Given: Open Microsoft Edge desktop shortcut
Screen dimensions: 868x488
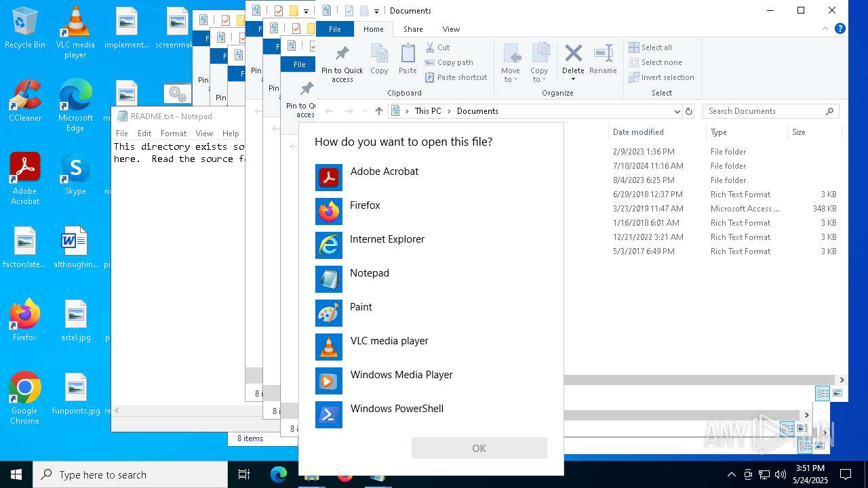Looking at the screenshot, I should pos(75,106).
